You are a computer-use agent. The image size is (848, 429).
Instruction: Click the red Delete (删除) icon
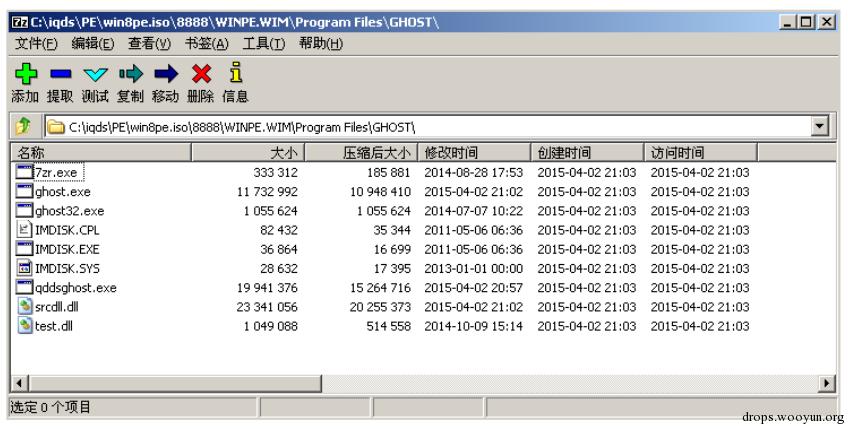click(201, 74)
